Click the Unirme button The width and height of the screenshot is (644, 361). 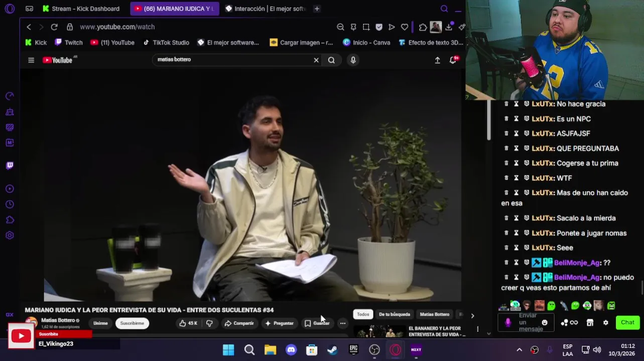100,323
